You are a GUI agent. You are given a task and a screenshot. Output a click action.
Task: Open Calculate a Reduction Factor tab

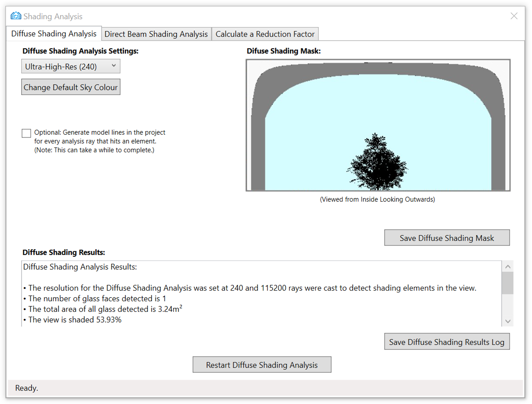tap(265, 34)
